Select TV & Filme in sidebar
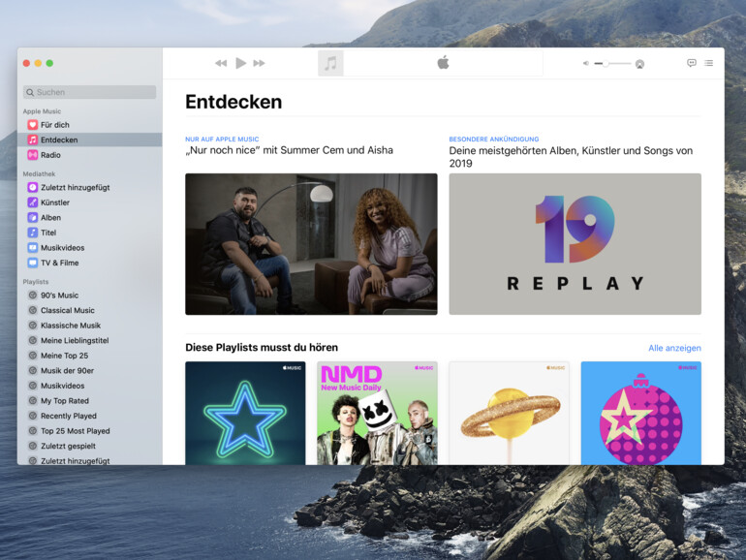746x560 pixels. [x=90, y=263]
